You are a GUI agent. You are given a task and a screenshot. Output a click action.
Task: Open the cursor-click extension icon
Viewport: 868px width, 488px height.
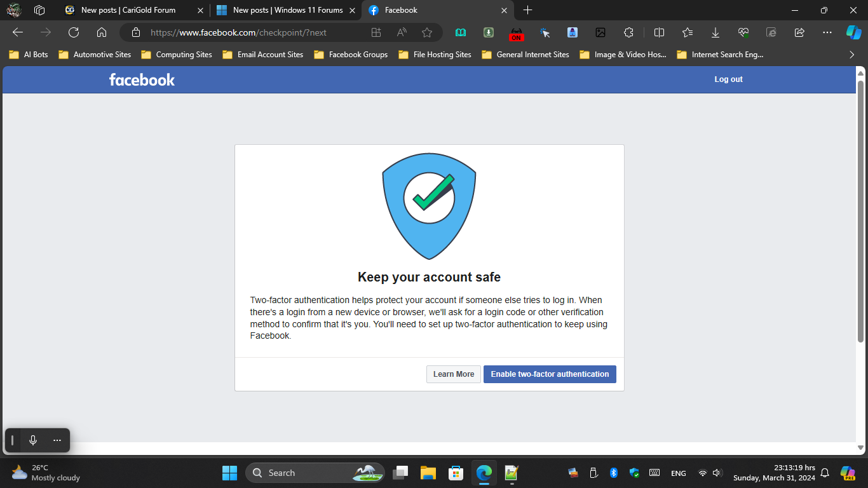[545, 32]
